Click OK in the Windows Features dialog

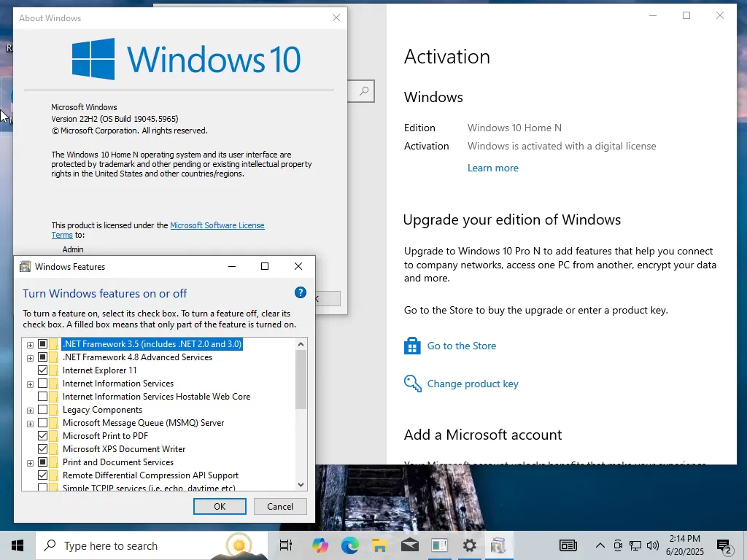click(220, 506)
